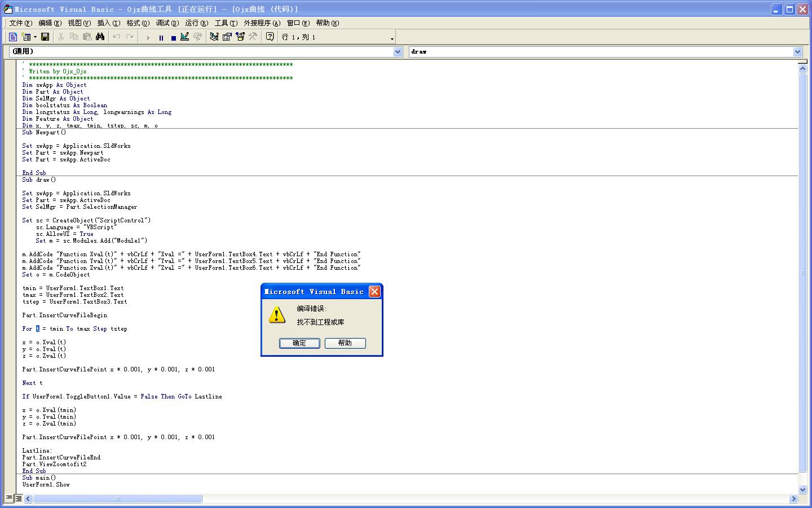Screen dimensions: 812x508
Task: Click 帮助 button in error dialog
Action: (x=345, y=343)
